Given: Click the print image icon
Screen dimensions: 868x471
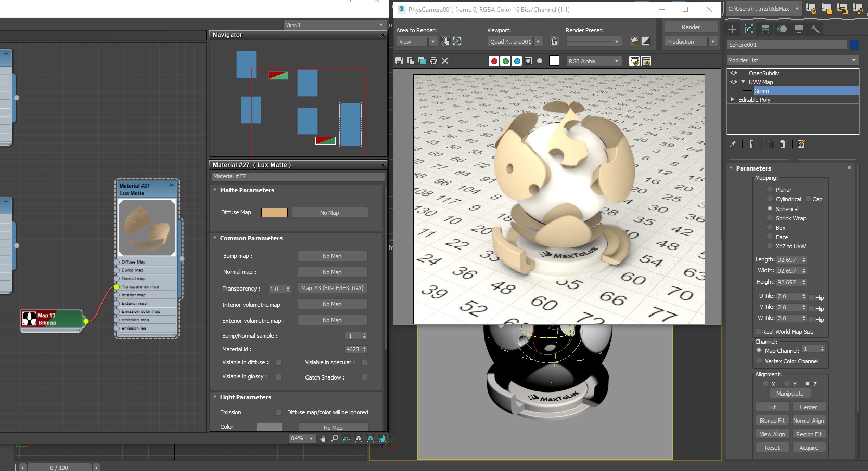Looking at the screenshot, I should 433,61.
